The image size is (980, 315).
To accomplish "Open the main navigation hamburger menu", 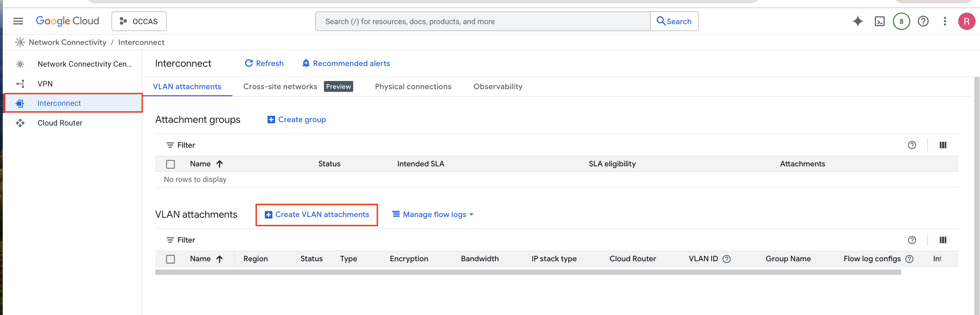I will point(18,21).
